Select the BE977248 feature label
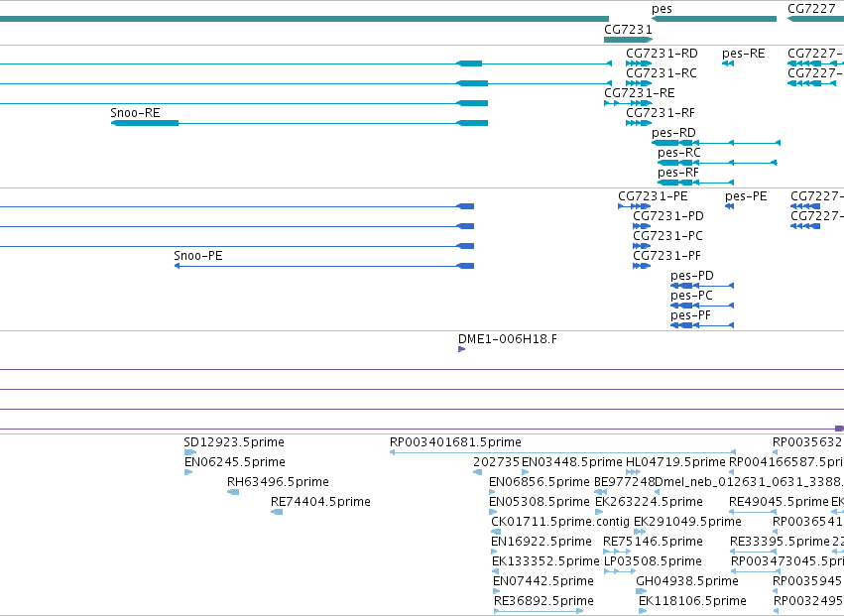This screenshot has width=844, height=616. click(x=625, y=482)
